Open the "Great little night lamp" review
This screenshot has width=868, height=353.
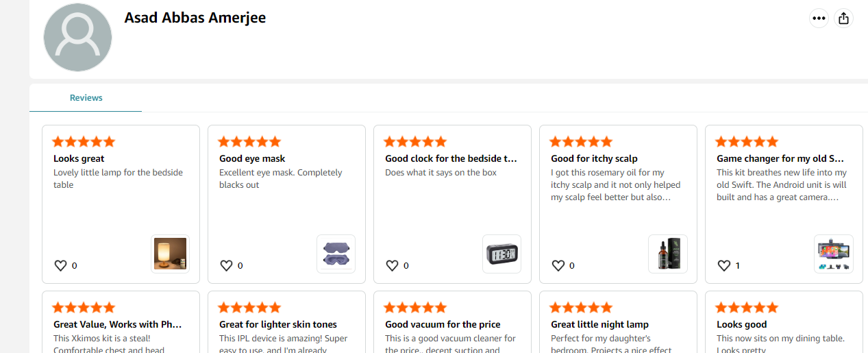tap(599, 324)
